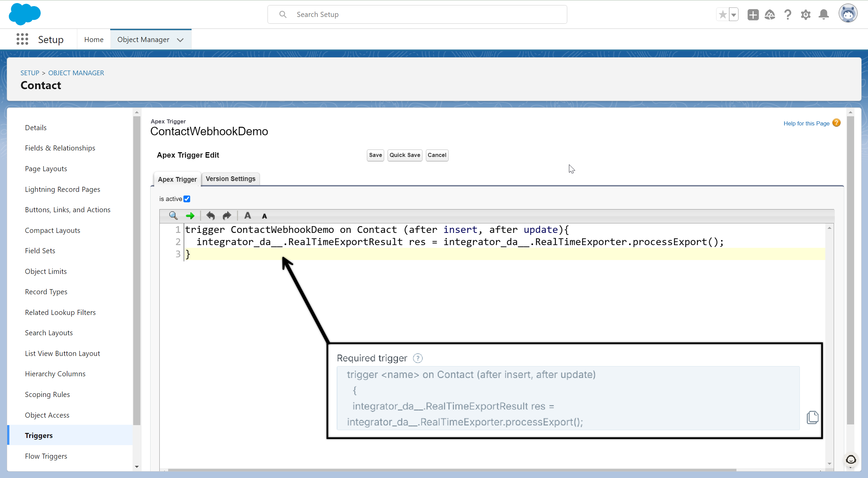The width and height of the screenshot is (868, 478).
Task: Switch to the Version Settings tab
Action: point(231,179)
